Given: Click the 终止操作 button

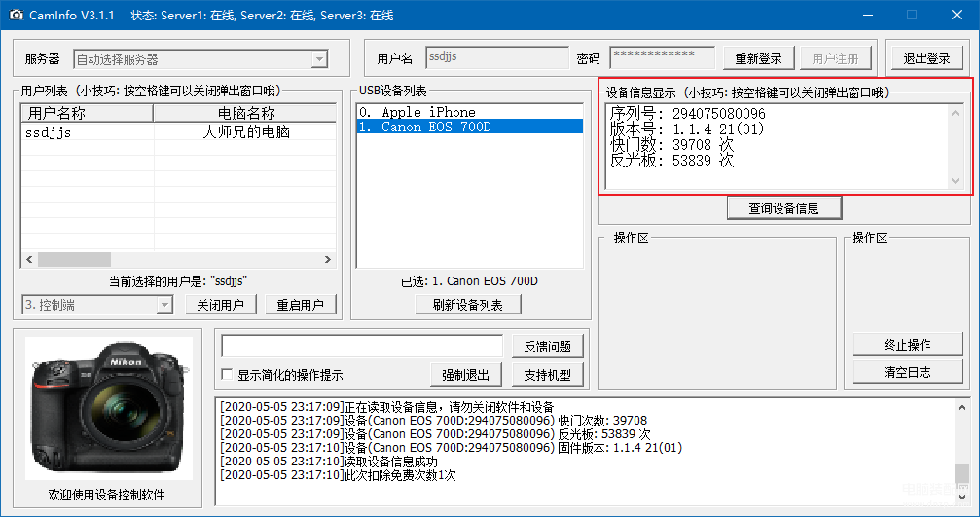Looking at the screenshot, I should point(908,345).
